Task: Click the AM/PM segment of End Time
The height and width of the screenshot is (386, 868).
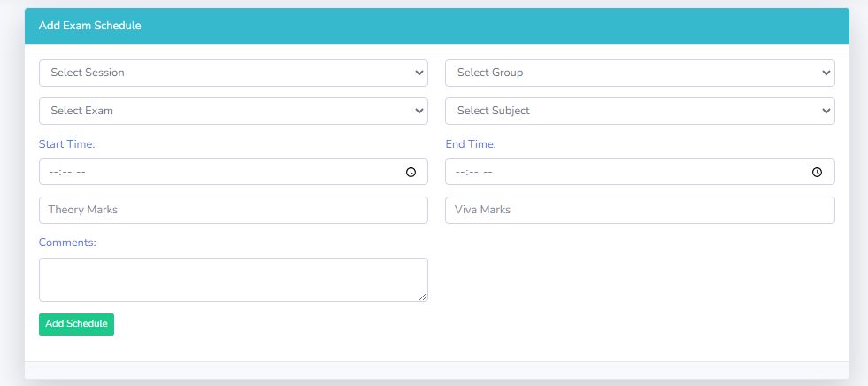Action: (487, 173)
